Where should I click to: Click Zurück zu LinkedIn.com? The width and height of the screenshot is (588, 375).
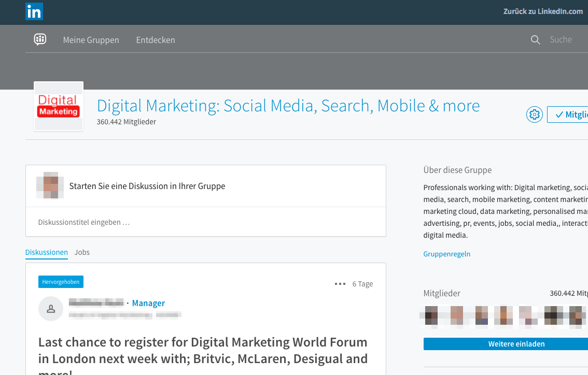pyautogui.click(x=542, y=11)
